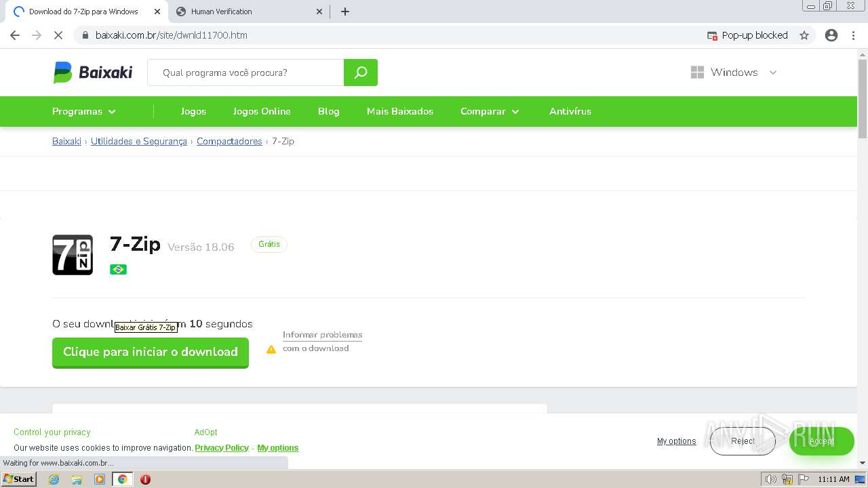Open Windows Explorer folder in taskbar
This screenshot has width=868, height=488.
(77, 479)
